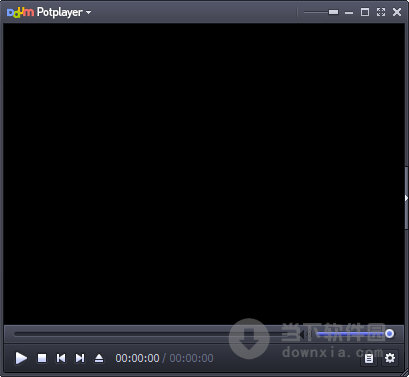Close the Potplayer window

coord(397,12)
